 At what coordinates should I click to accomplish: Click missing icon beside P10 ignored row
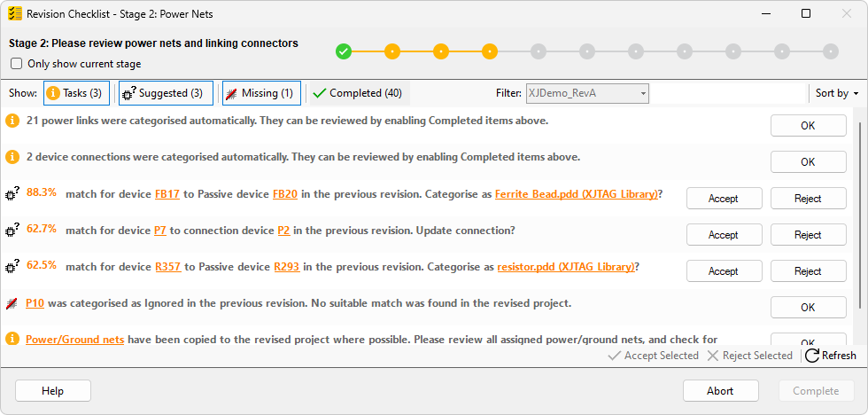point(12,303)
